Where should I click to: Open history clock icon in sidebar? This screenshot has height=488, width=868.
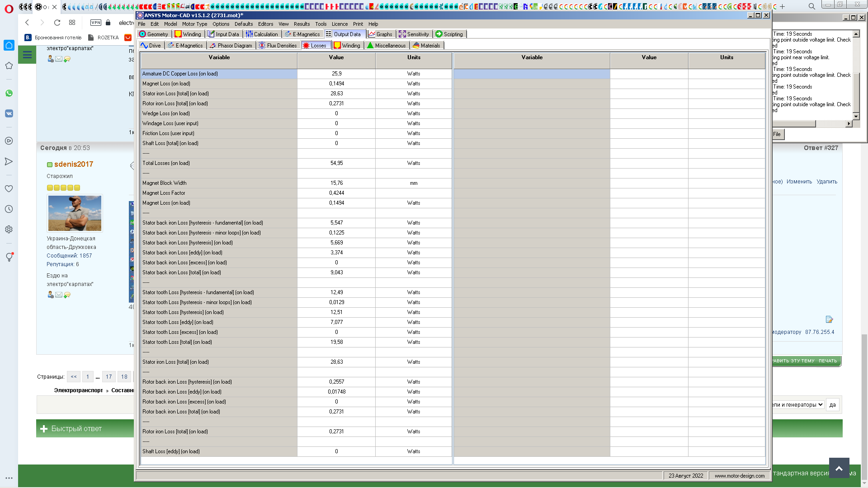[x=9, y=209]
